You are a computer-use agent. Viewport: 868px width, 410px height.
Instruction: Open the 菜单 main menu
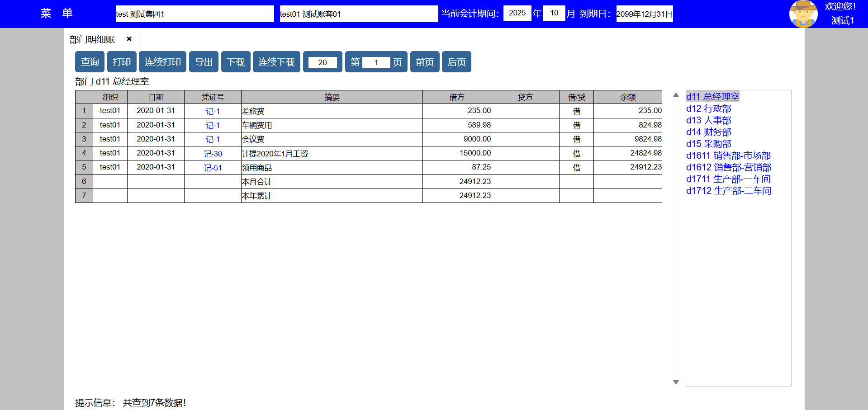coord(57,14)
